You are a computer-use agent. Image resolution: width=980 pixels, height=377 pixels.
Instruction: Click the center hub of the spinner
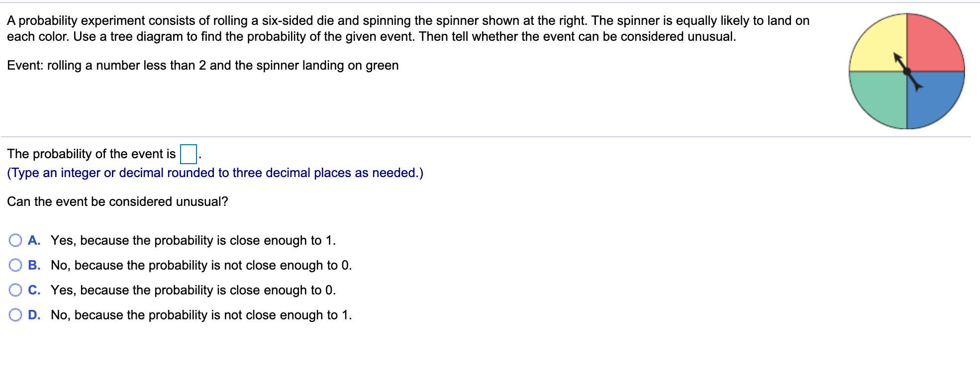click(x=906, y=71)
